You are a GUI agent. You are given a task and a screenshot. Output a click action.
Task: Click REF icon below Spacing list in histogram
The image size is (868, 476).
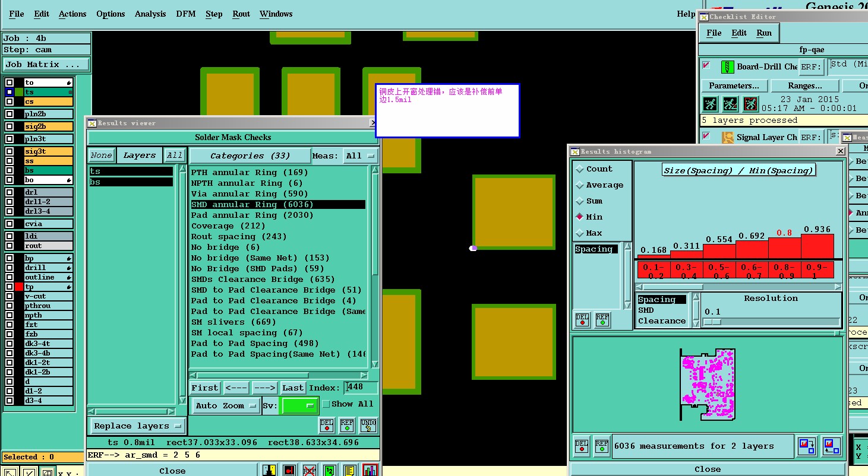[x=602, y=320]
